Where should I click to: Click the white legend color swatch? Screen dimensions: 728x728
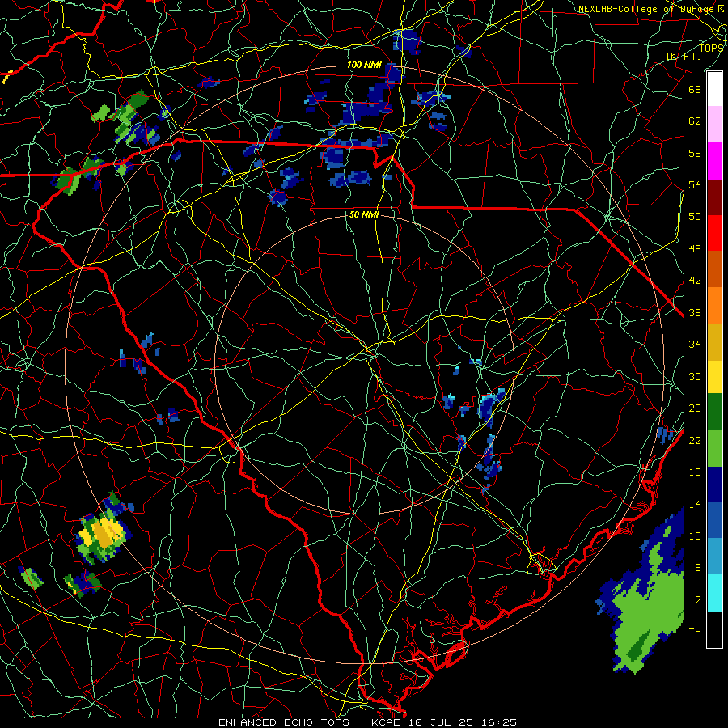coord(714,89)
